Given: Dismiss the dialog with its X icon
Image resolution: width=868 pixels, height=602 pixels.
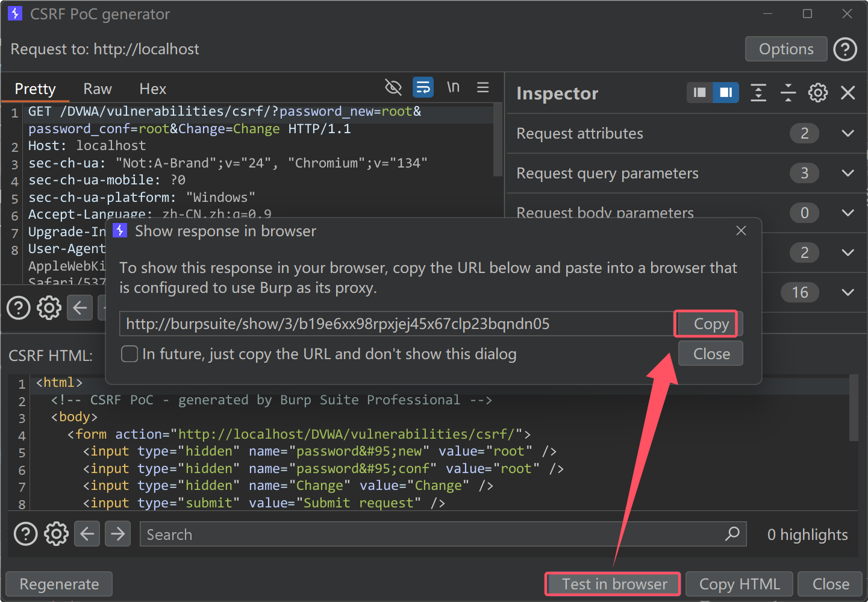Looking at the screenshot, I should pyautogui.click(x=741, y=231).
